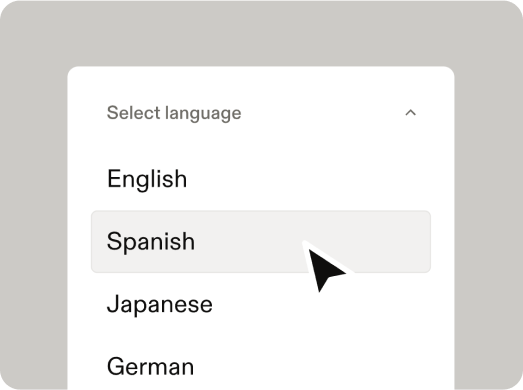
Task: Click the 'Select language' placeholder text
Action: pyautogui.click(x=174, y=113)
